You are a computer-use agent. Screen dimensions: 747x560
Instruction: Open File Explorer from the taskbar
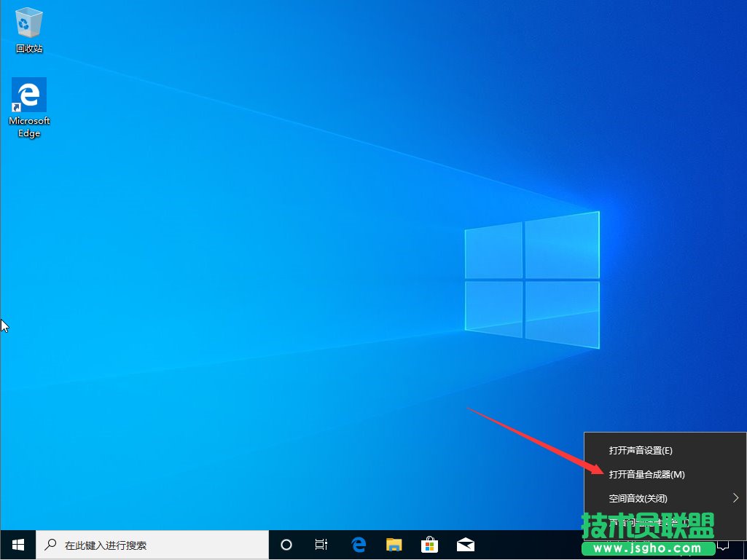[x=394, y=544]
